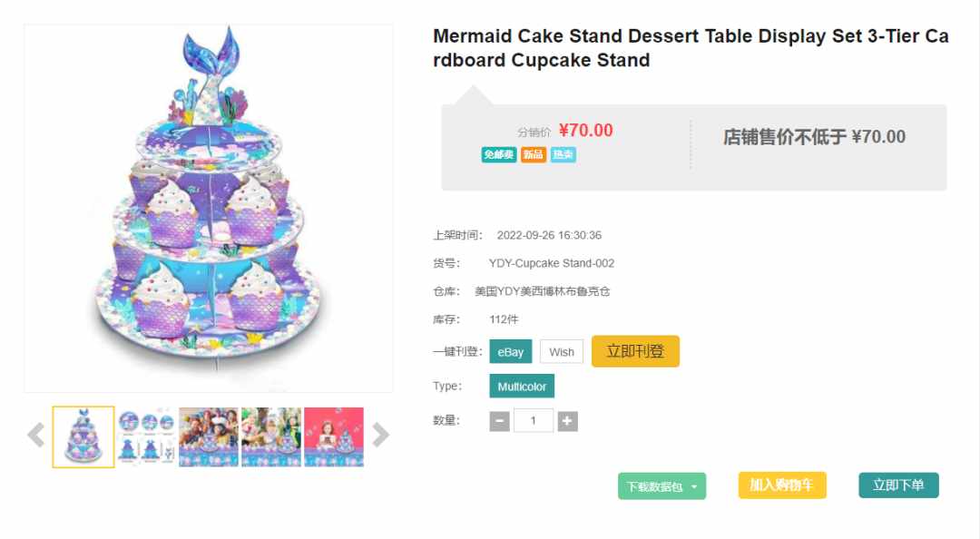Viewport: 980px width, 539px height.
Task: Open the 下载数据包 dropdown arrow
Action: [x=694, y=486]
